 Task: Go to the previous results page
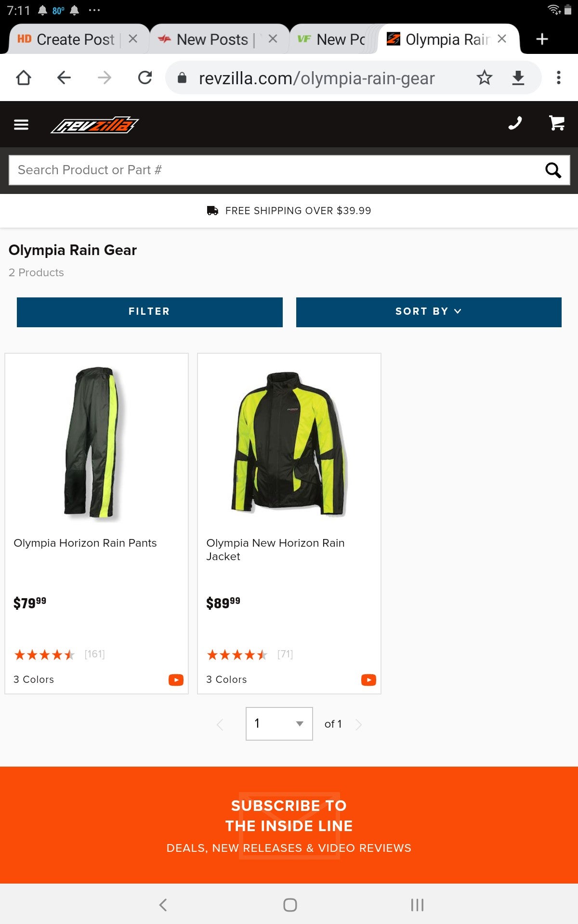pos(220,724)
